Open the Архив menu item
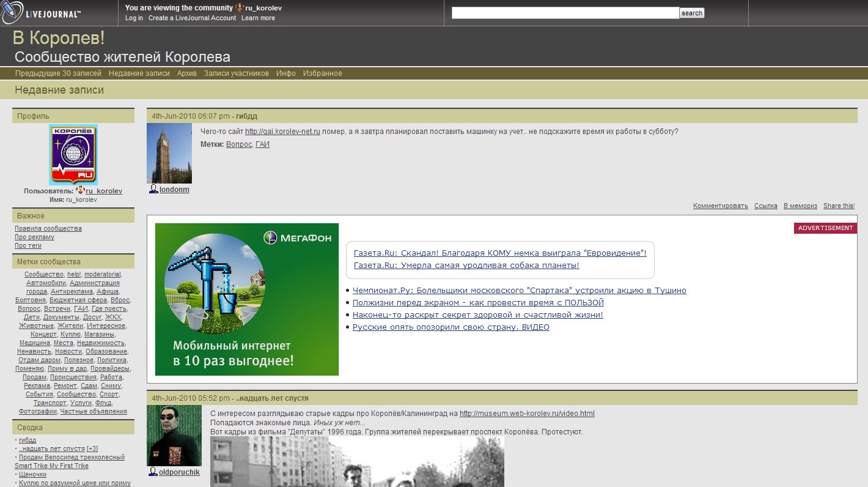868x487 pixels. pyautogui.click(x=187, y=73)
